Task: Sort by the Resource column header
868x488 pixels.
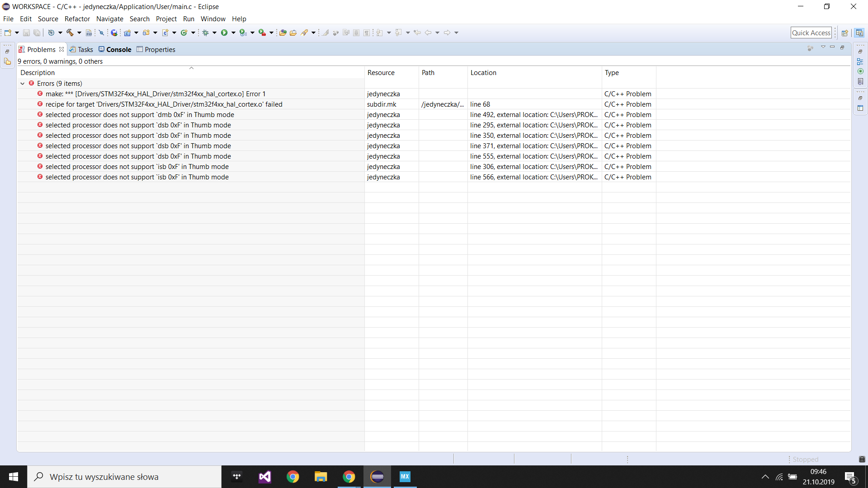Action: 392,73
